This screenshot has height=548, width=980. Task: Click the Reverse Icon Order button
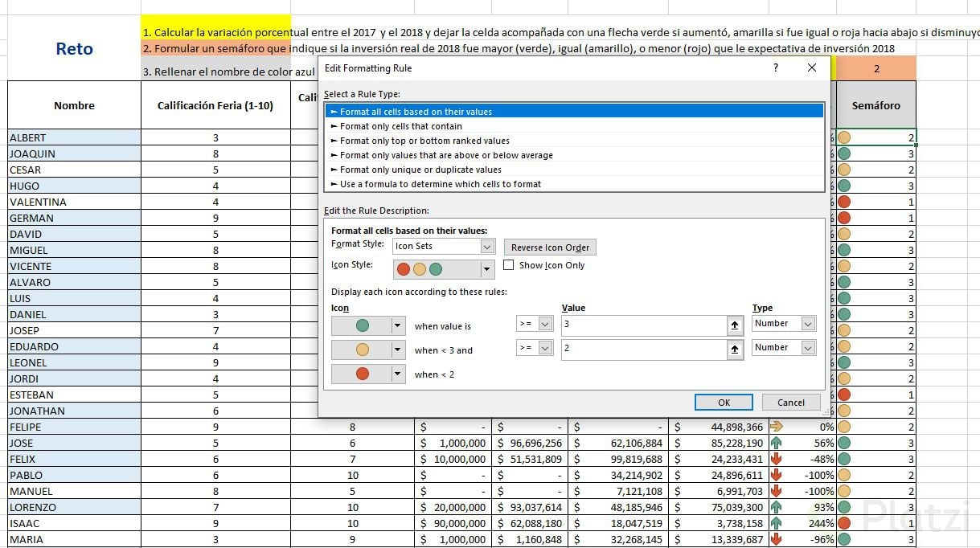550,247
